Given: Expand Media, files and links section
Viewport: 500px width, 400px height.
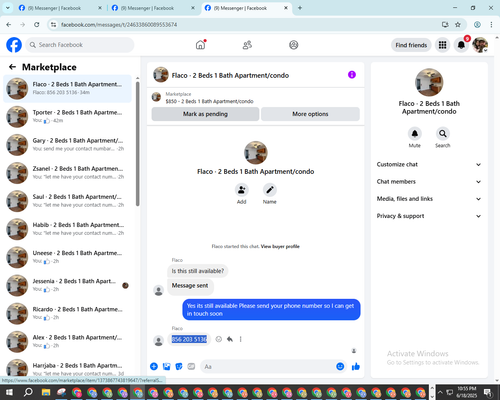Looking at the screenshot, I should coord(429,199).
